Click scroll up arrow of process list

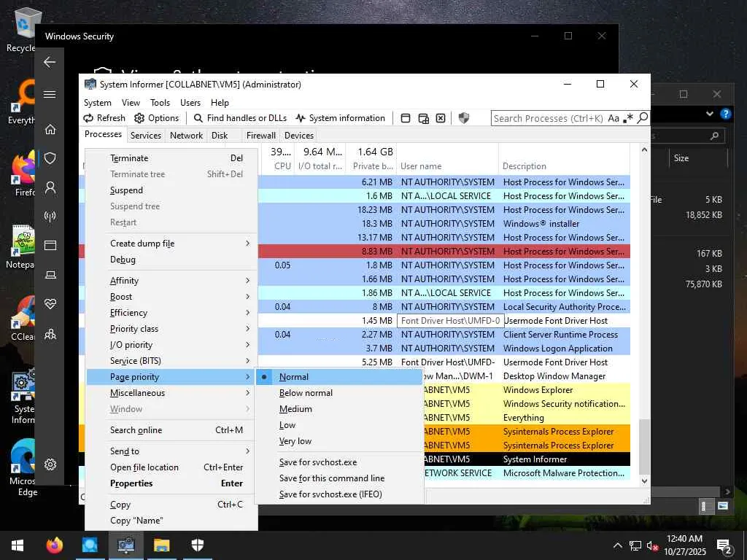coord(644,150)
